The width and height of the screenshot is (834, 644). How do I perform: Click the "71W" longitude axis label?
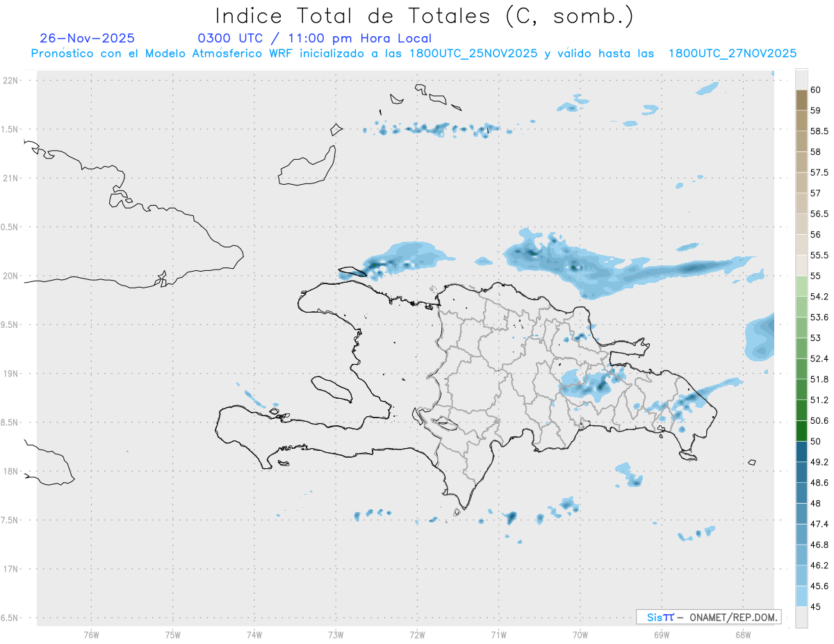(x=498, y=634)
